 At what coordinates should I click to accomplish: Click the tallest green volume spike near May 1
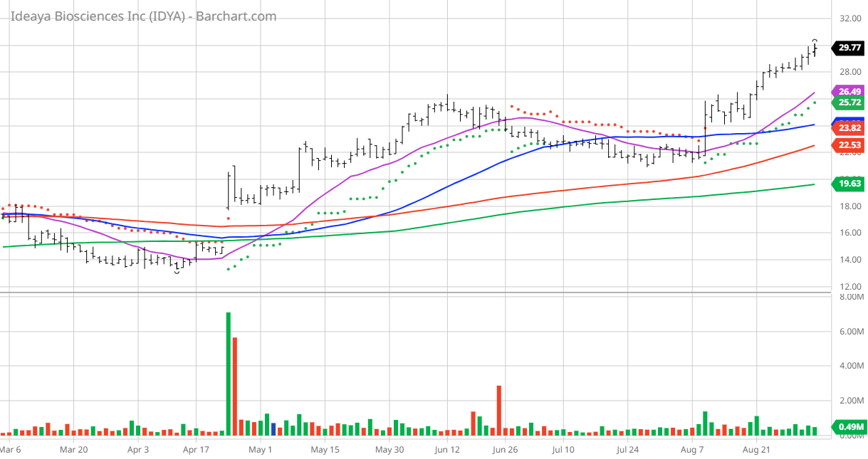tap(228, 370)
